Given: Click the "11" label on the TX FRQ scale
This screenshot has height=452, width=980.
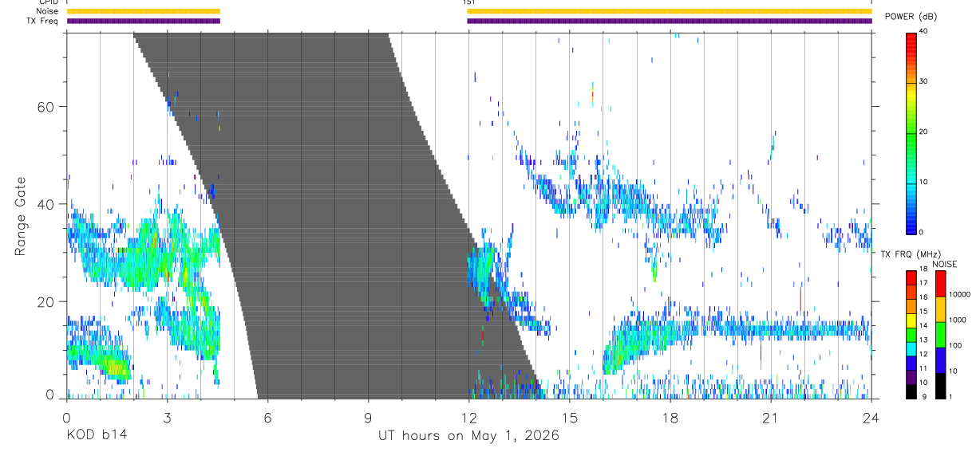Looking at the screenshot, I should pos(925,368).
